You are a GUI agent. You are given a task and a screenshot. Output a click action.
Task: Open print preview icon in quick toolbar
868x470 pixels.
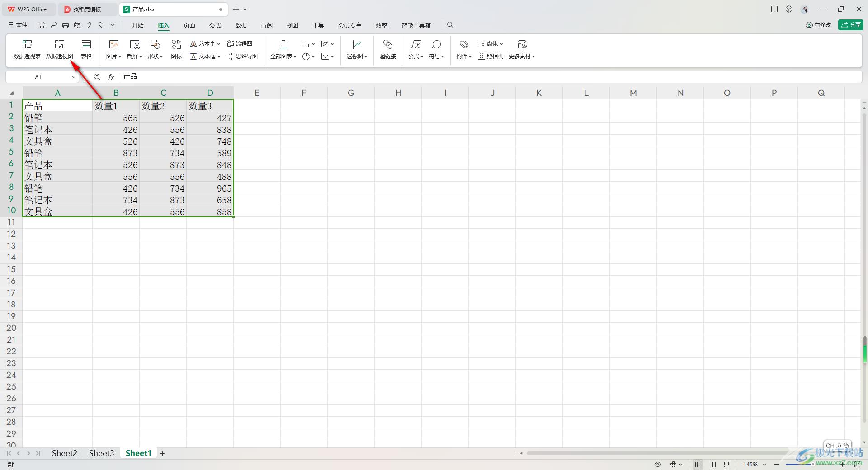point(77,25)
